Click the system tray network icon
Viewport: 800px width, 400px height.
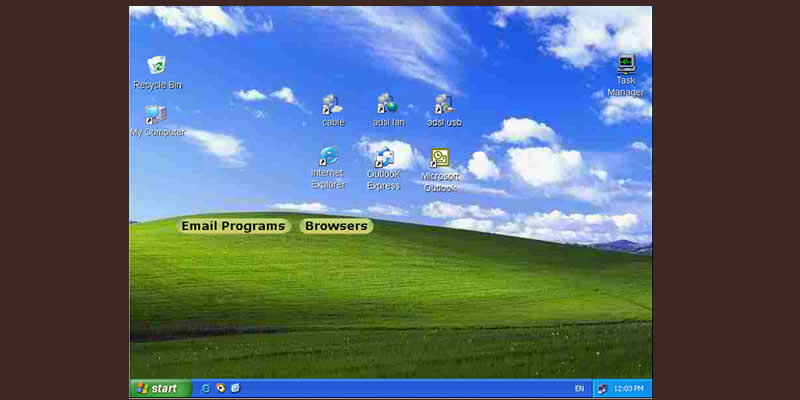(x=602, y=389)
